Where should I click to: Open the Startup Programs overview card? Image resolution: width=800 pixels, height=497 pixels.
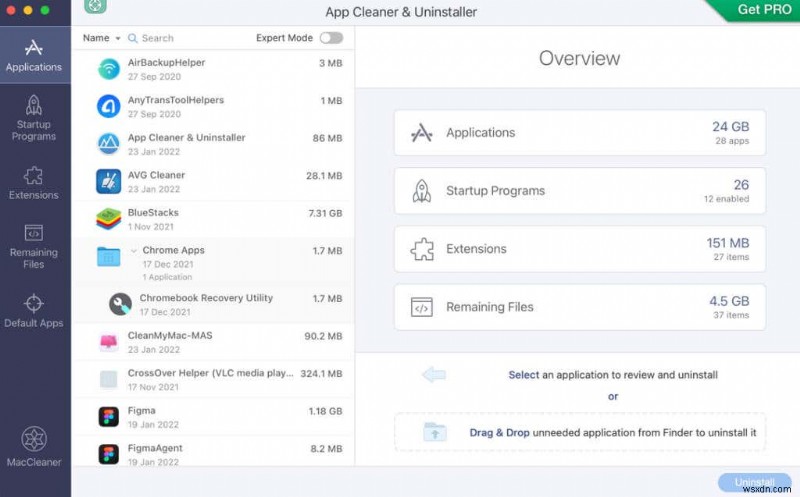(579, 191)
